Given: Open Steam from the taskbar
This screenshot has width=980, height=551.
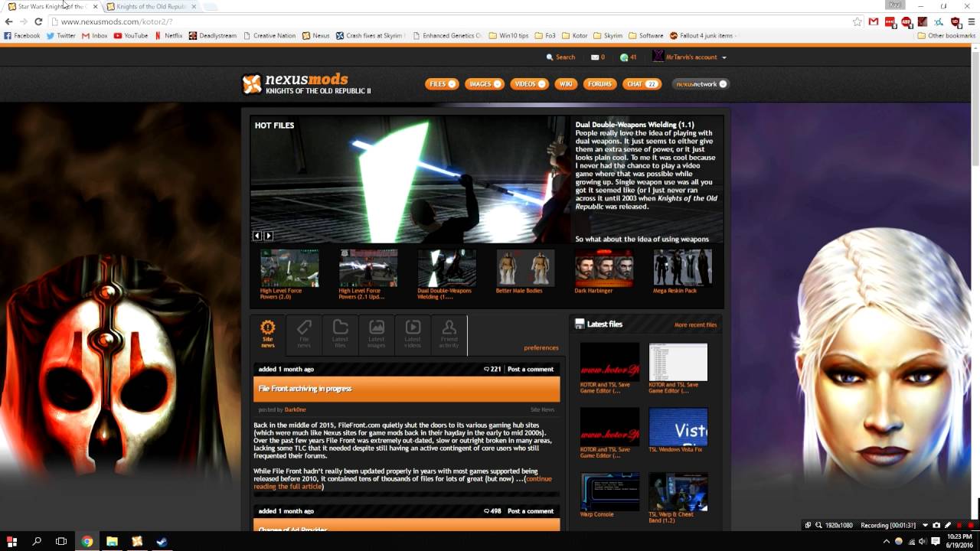Looking at the screenshot, I should 162,541.
